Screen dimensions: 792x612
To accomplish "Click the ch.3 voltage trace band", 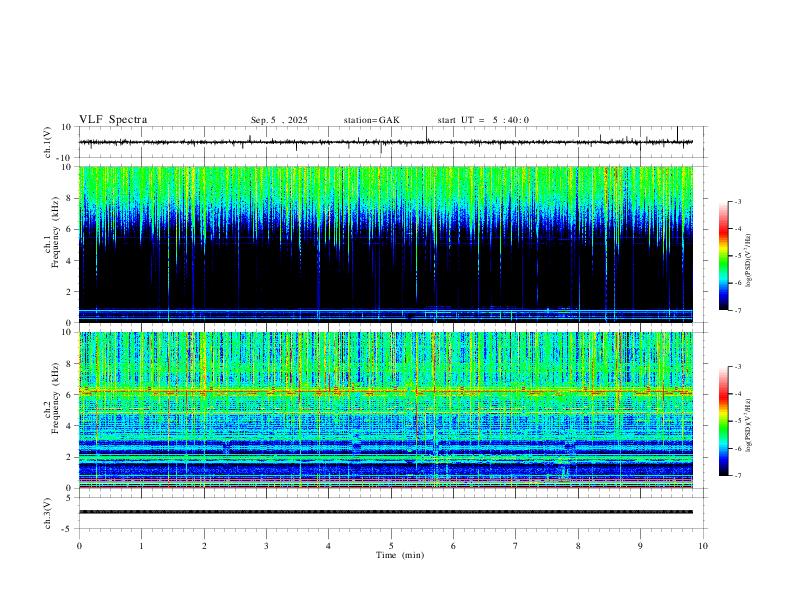I will 386,512.
